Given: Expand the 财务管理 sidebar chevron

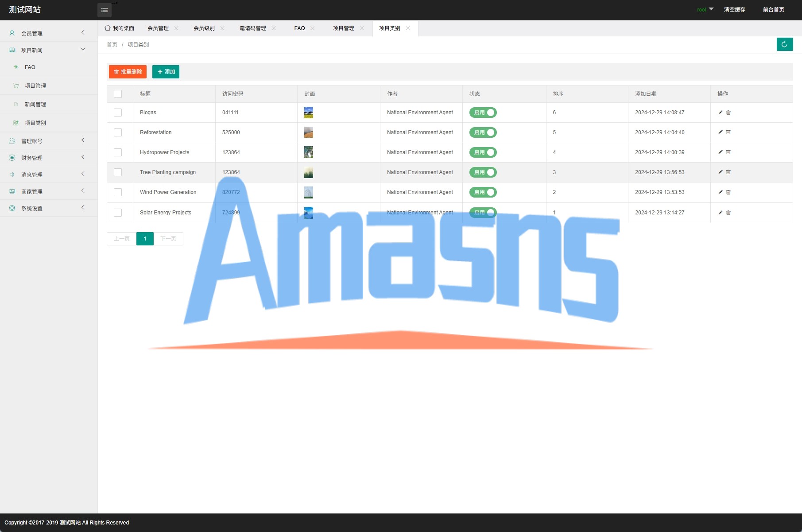Looking at the screenshot, I should click(83, 157).
